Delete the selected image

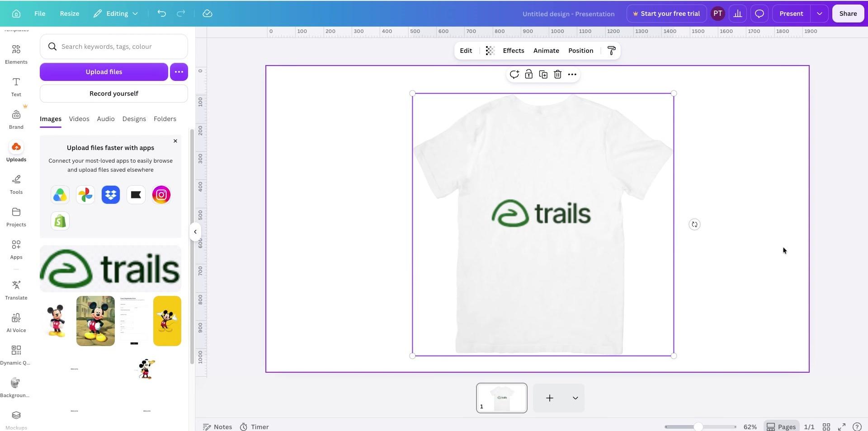(x=558, y=75)
